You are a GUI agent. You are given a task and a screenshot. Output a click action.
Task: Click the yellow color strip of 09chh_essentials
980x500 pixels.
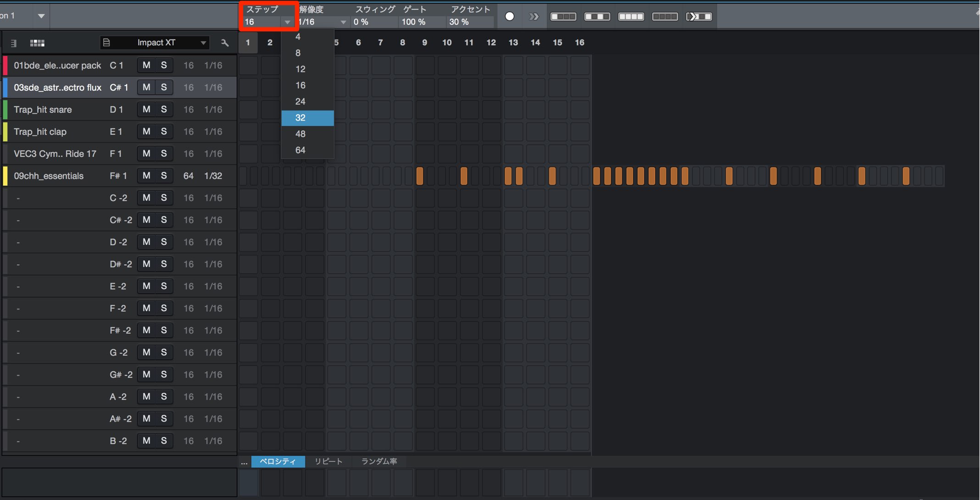(x=5, y=176)
